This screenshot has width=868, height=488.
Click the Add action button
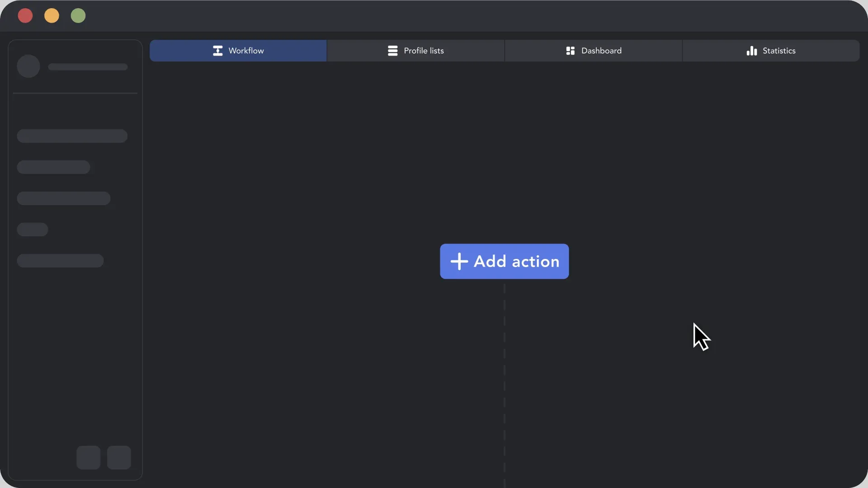(504, 261)
